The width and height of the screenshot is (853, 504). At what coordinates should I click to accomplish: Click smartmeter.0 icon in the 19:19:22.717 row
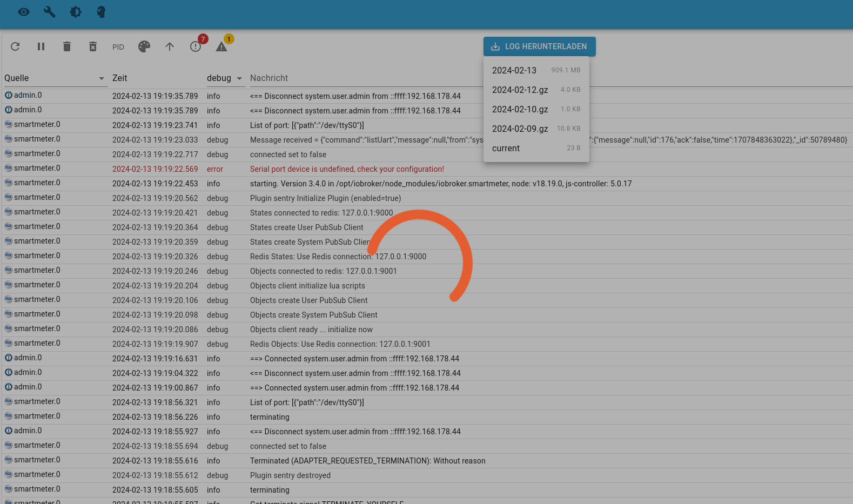tap(9, 153)
